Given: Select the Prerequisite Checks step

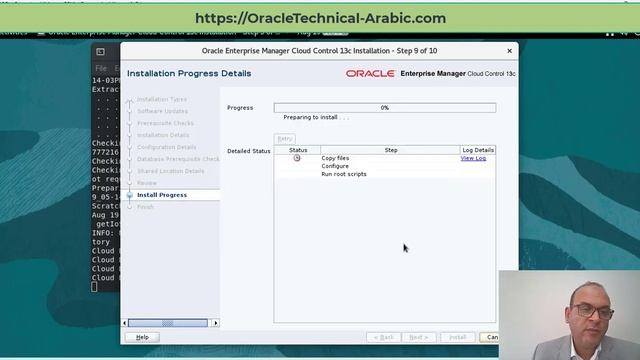Looking at the screenshot, I should [x=165, y=123].
